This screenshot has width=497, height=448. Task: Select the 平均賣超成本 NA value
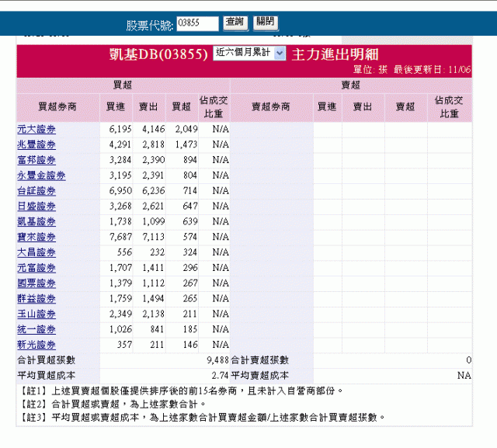[x=464, y=376]
